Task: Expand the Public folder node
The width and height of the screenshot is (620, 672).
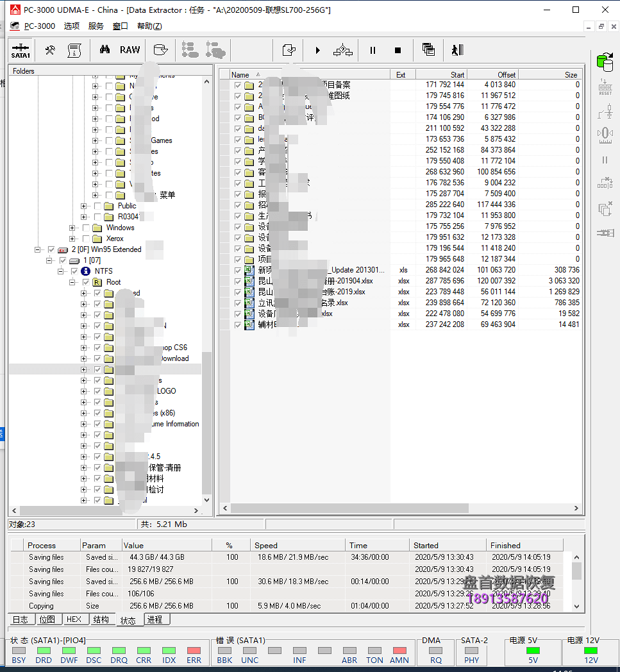Action: pyautogui.click(x=83, y=206)
